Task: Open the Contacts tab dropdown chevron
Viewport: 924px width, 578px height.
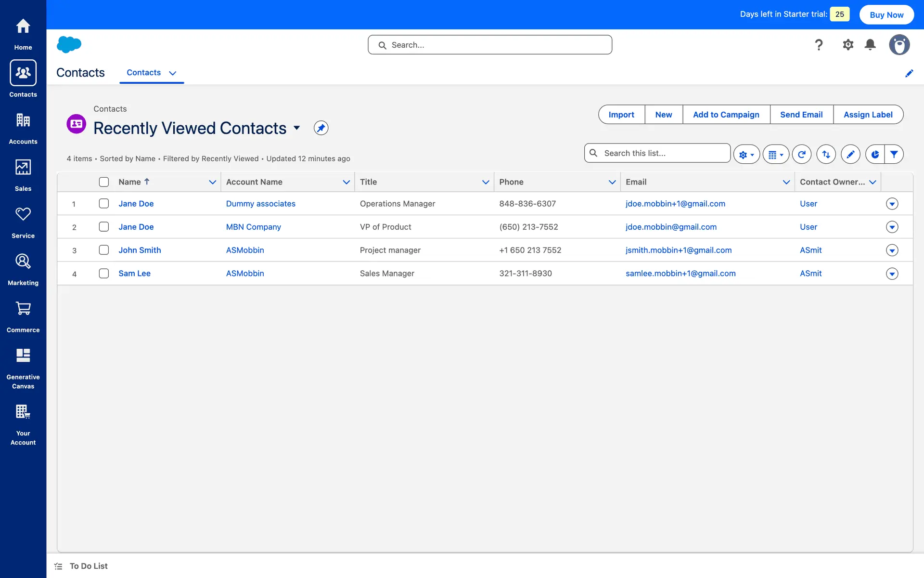Action: pyautogui.click(x=173, y=73)
